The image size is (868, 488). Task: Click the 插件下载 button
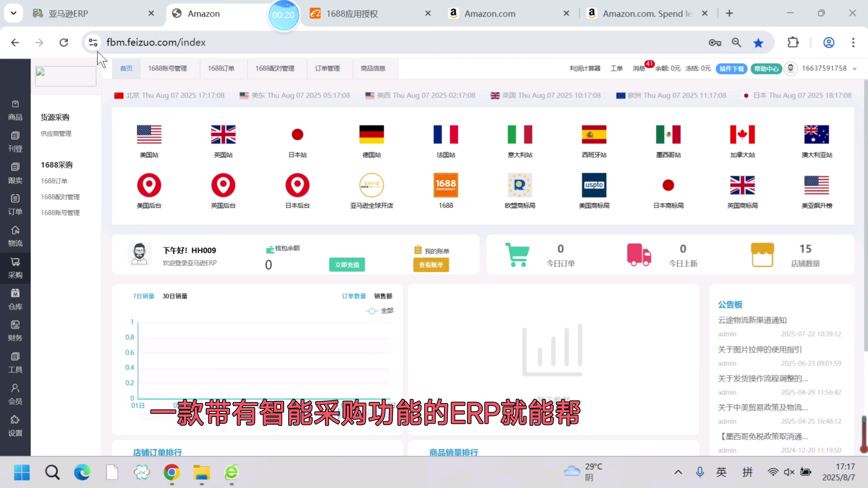[731, 69]
